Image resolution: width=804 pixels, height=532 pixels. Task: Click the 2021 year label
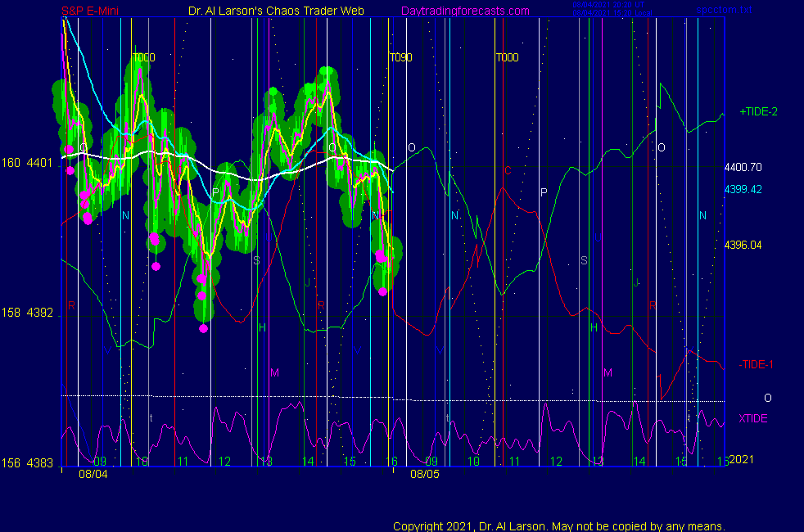[742, 459]
